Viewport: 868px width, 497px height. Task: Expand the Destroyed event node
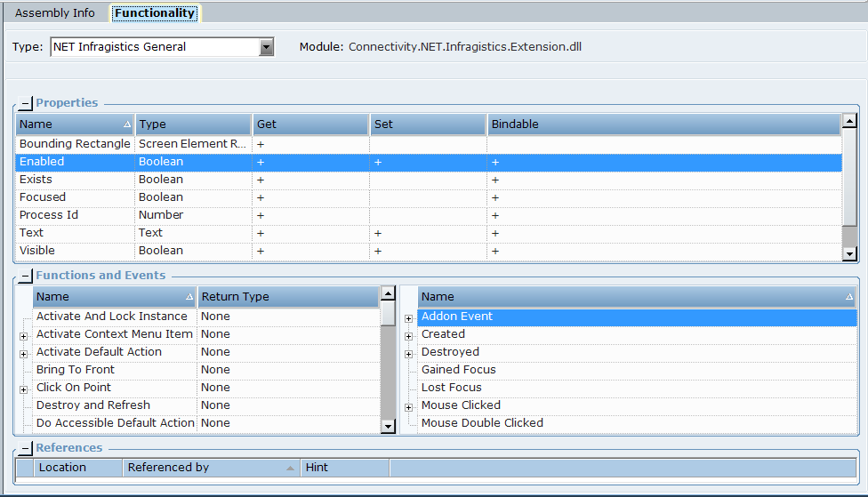point(409,354)
